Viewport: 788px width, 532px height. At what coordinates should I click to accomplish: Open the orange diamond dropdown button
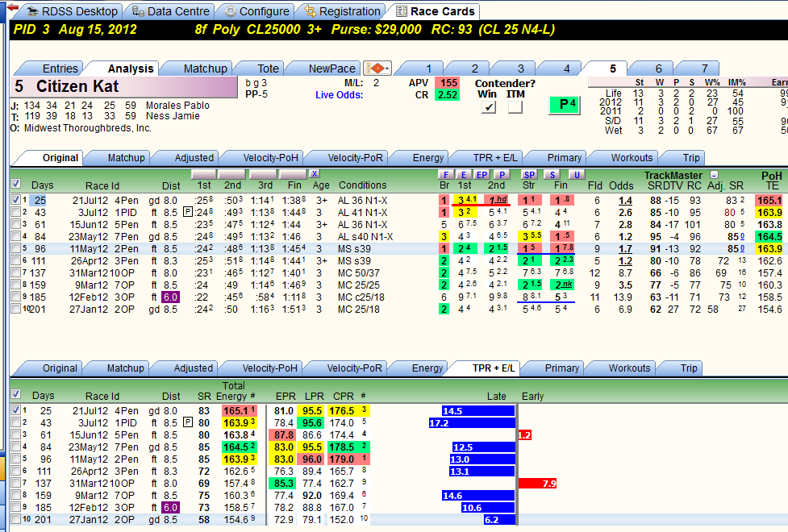pyautogui.click(x=377, y=68)
